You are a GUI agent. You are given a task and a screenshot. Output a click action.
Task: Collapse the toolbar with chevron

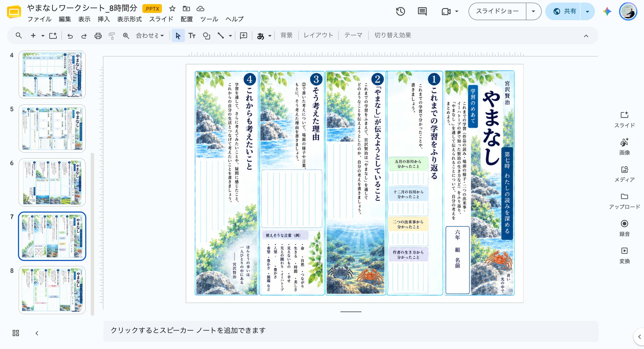coord(586,36)
